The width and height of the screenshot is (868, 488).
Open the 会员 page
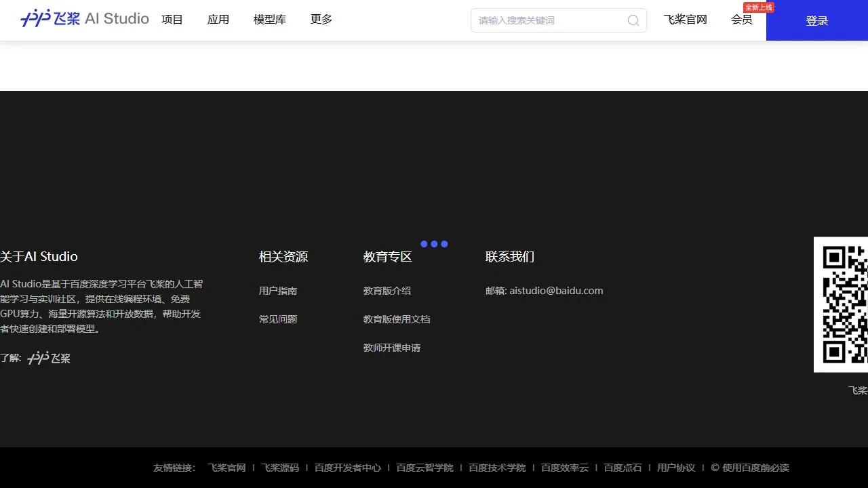click(x=742, y=20)
